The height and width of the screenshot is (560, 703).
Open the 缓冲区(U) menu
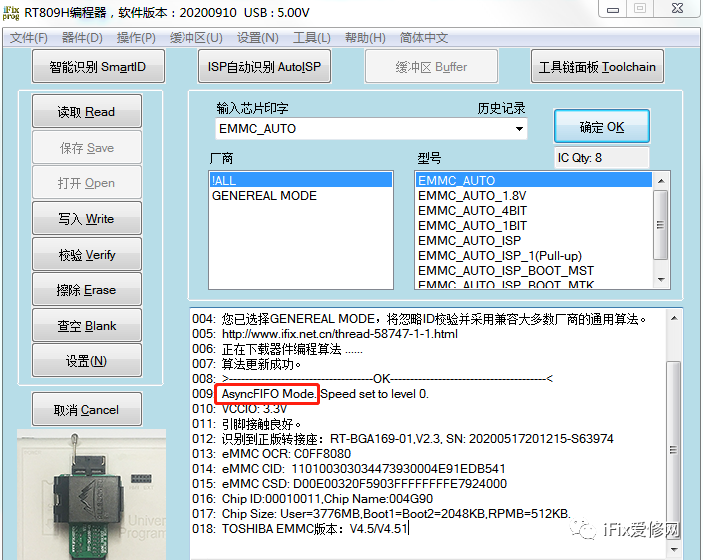pos(196,38)
